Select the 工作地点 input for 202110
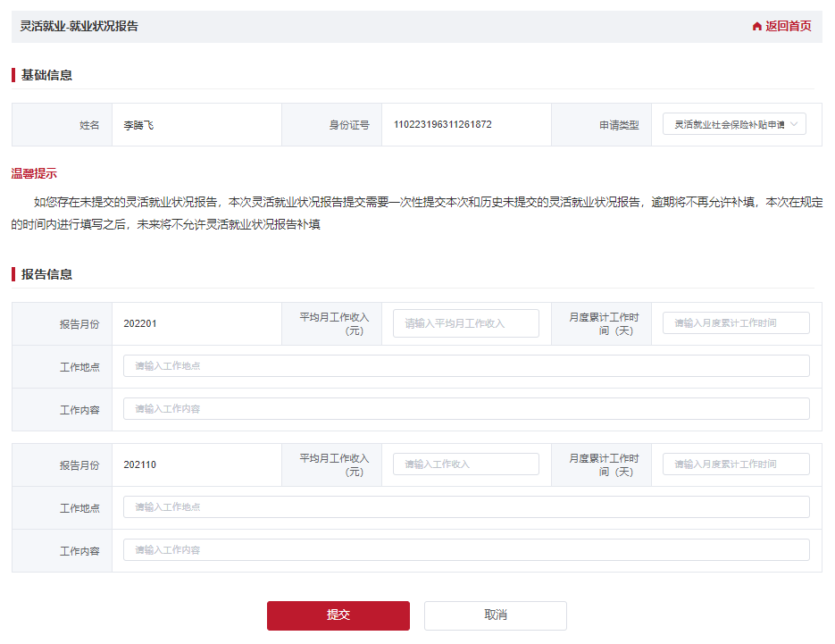This screenshot has height=644, width=835. [465, 507]
